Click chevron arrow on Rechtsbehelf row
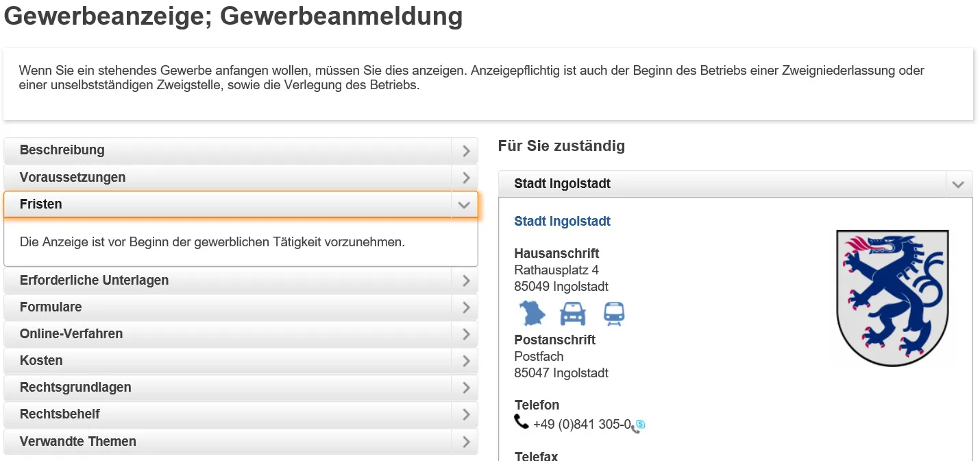 [465, 414]
